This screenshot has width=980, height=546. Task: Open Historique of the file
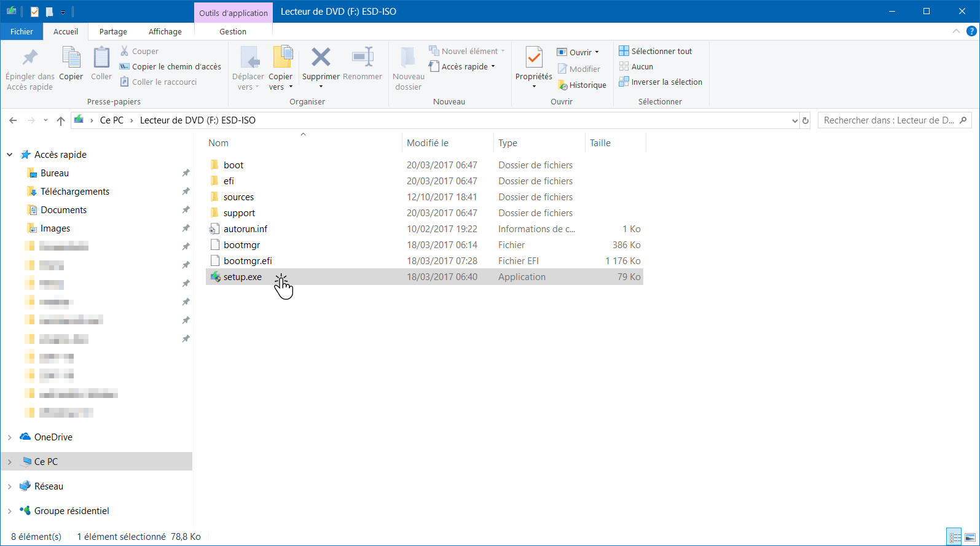(582, 85)
